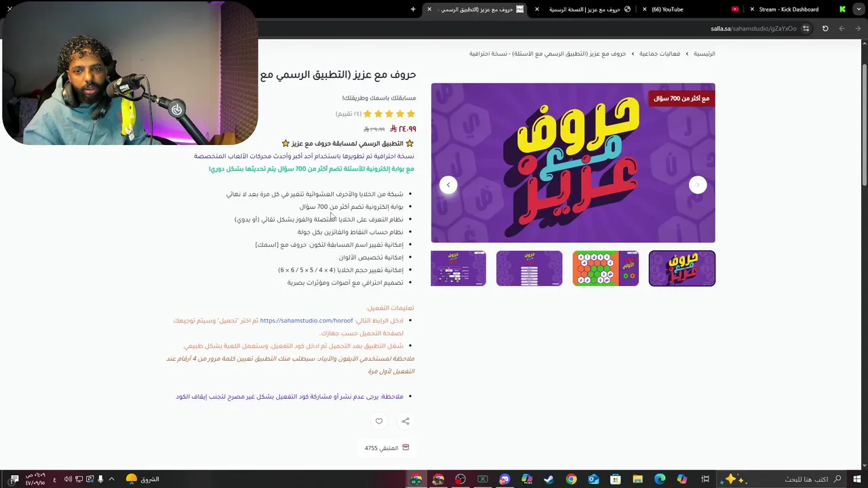Reload the page
Image resolution: width=868 pixels, height=488 pixels.
[825, 28]
